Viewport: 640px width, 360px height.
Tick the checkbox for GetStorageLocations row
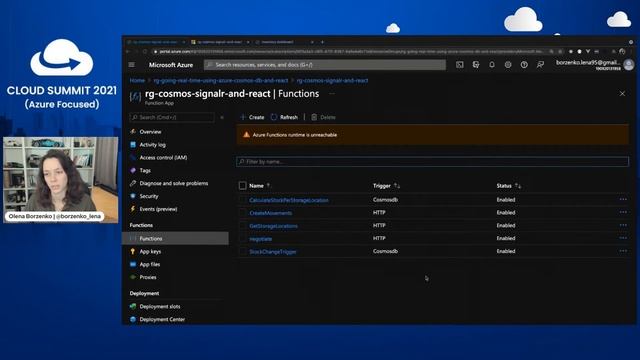[x=242, y=226]
